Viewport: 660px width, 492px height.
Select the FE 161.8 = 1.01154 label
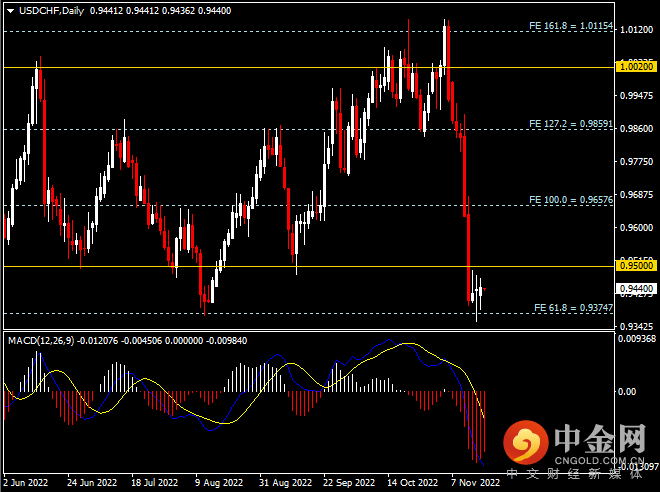point(571,26)
